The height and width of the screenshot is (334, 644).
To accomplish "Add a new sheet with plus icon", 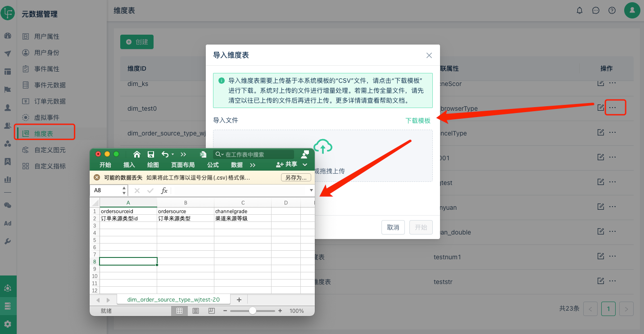I will tap(239, 300).
